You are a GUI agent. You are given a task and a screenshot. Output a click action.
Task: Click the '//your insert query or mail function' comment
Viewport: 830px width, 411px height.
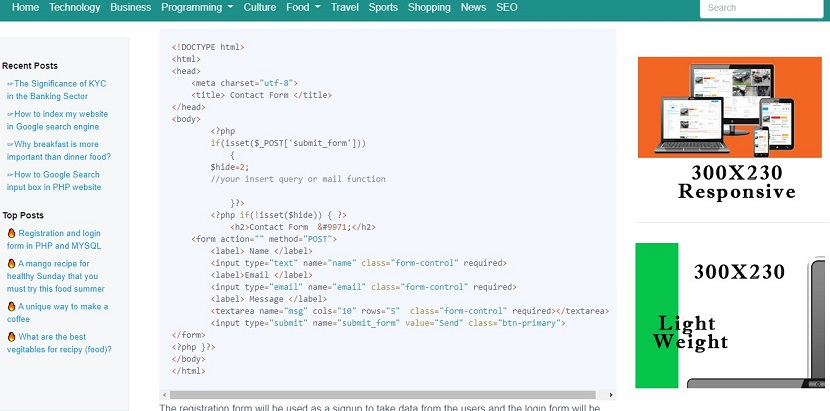pyautogui.click(x=298, y=179)
